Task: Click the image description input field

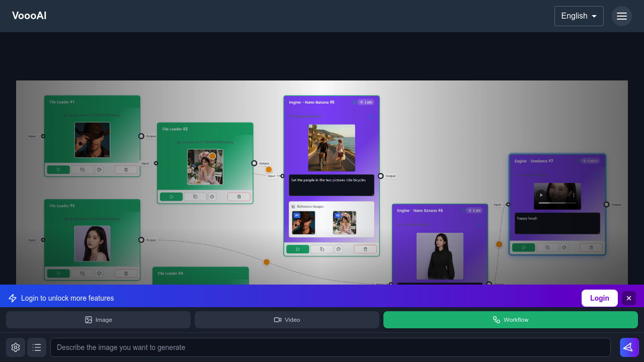Action: click(330, 347)
